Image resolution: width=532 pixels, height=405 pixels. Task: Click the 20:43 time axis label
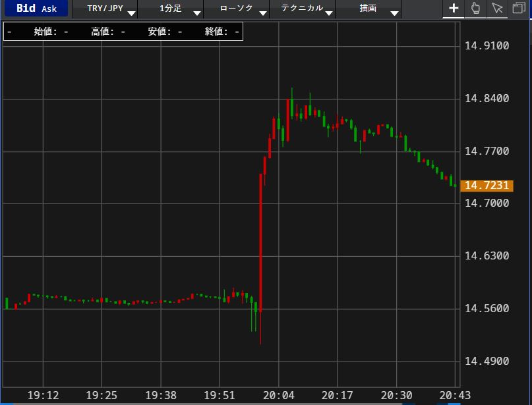click(455, 396)
